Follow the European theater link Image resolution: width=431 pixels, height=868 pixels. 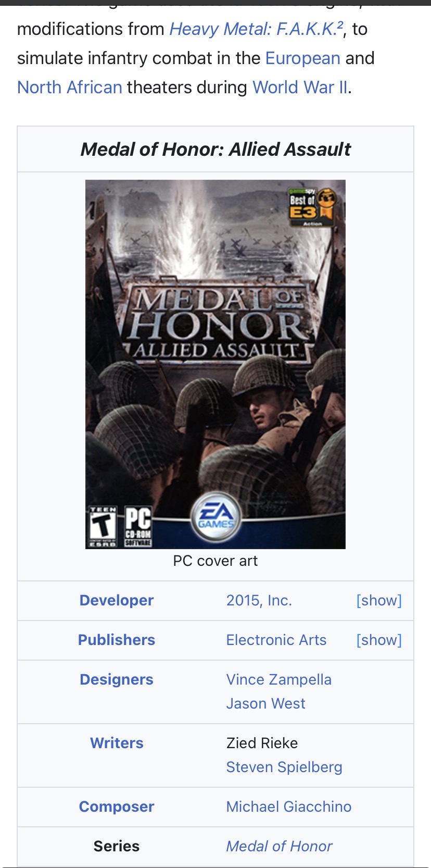(303, 58)
